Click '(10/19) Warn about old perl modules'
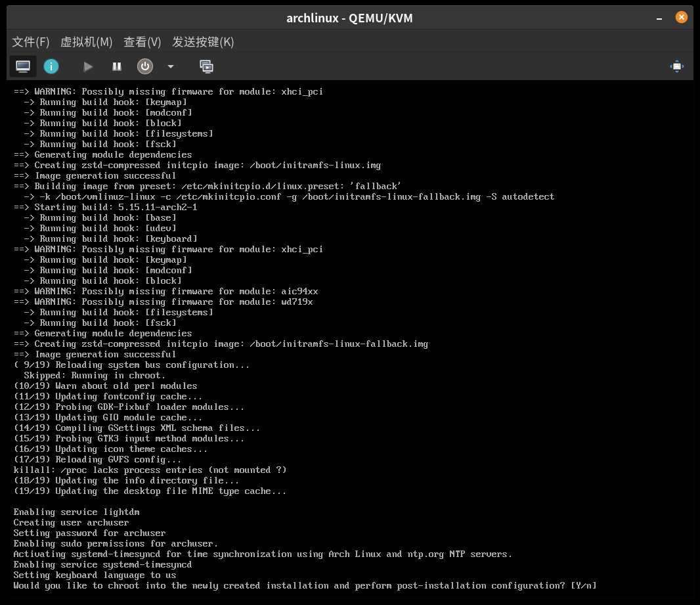 click(105, 386)
